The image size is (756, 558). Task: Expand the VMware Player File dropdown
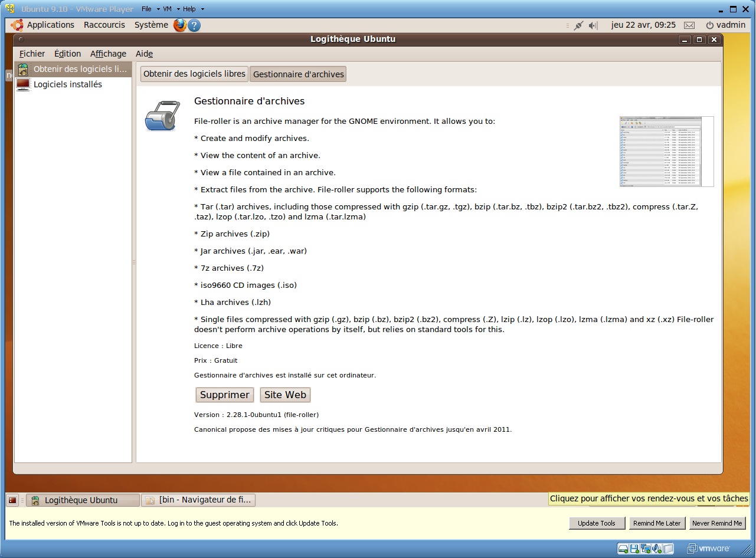(150, 9)
